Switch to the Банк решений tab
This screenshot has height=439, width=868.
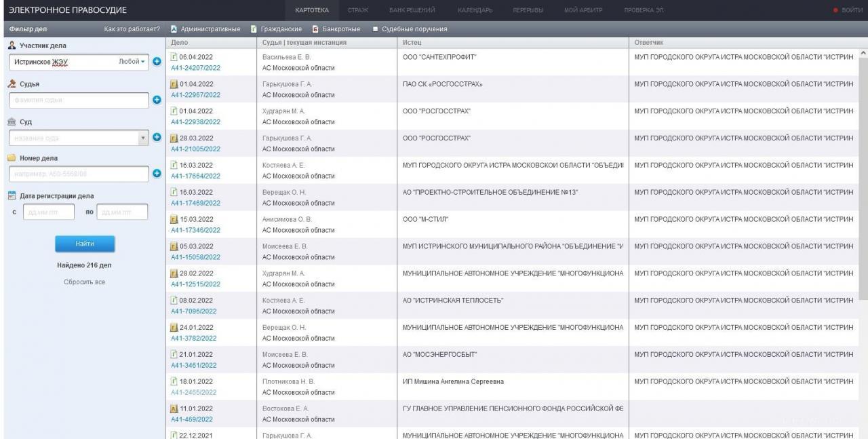point(412,10)
